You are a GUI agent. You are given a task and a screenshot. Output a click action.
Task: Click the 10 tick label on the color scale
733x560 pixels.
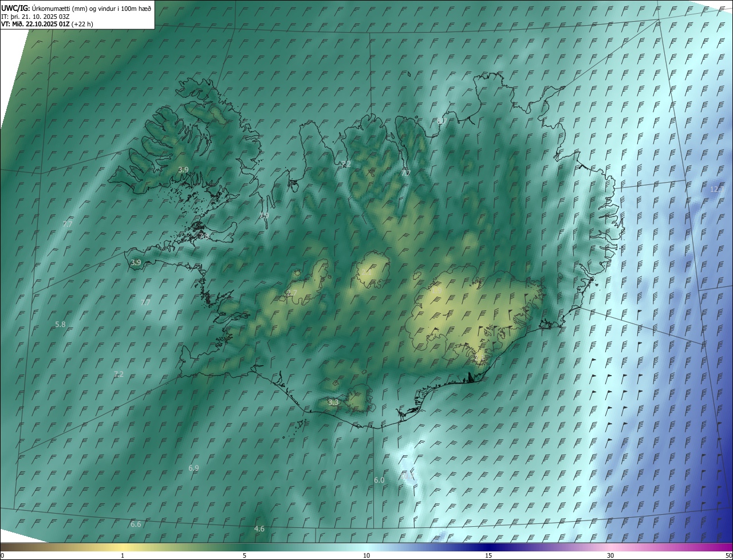point(366,555)
